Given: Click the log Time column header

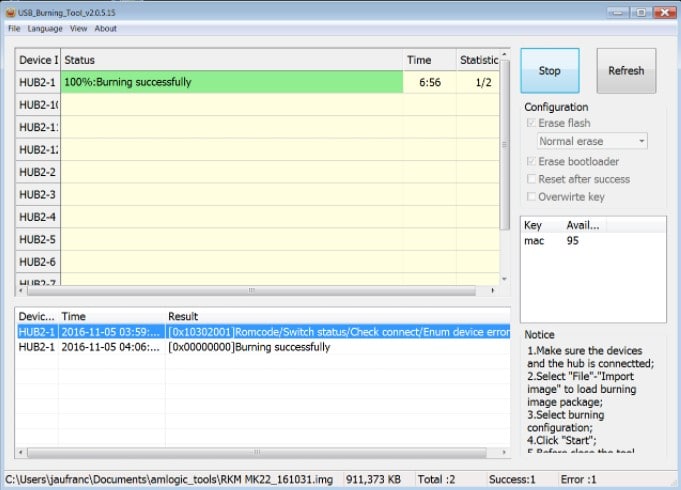Looking at the screenshot, I should pyautogui.click(x=112, y=316).
